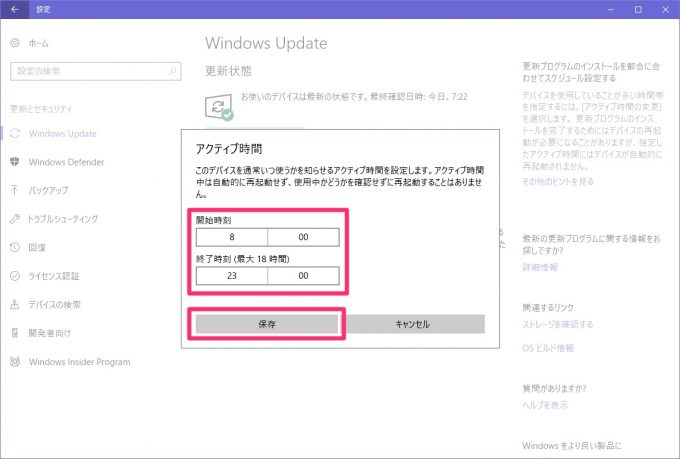Image resolution: width=680 pixels, height=459 pixels.
Task: Open ライセンス認証 section
Action: coord(53,276)
